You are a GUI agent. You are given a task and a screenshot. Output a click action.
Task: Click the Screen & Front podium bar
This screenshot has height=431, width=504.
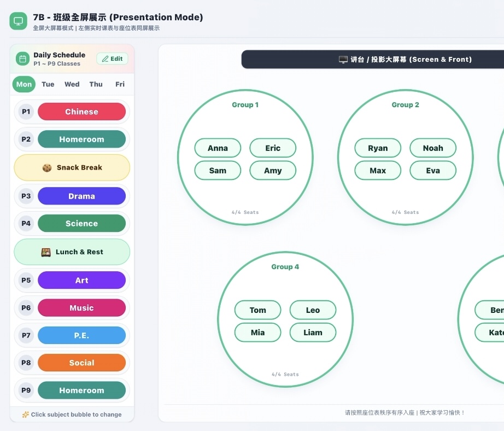373,60
